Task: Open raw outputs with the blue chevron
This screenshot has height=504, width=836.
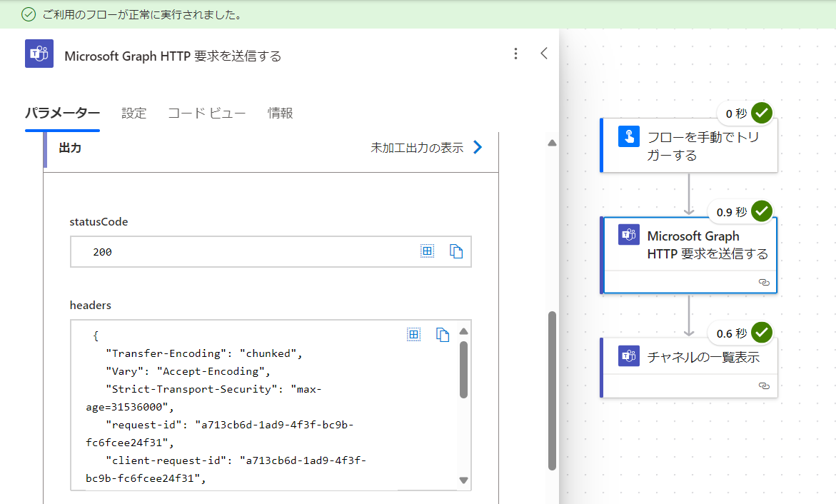Action: [x=478, y=148]
